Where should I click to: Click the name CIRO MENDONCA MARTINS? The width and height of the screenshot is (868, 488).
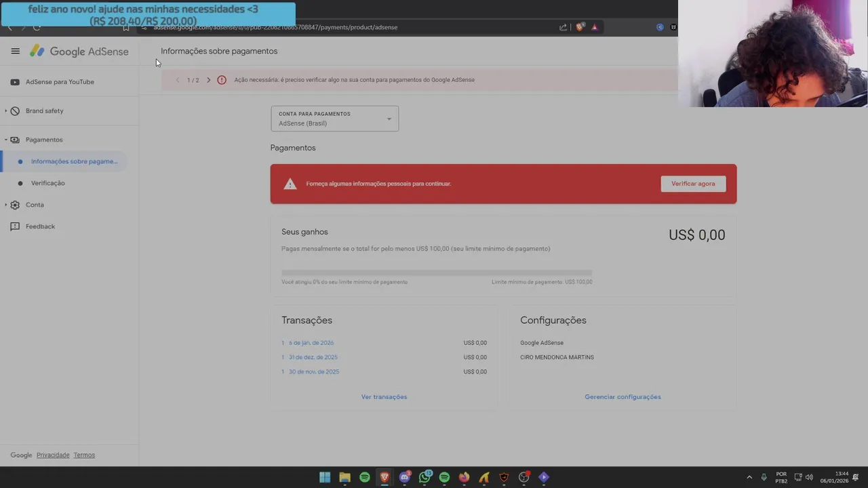[x=557, y=357]
